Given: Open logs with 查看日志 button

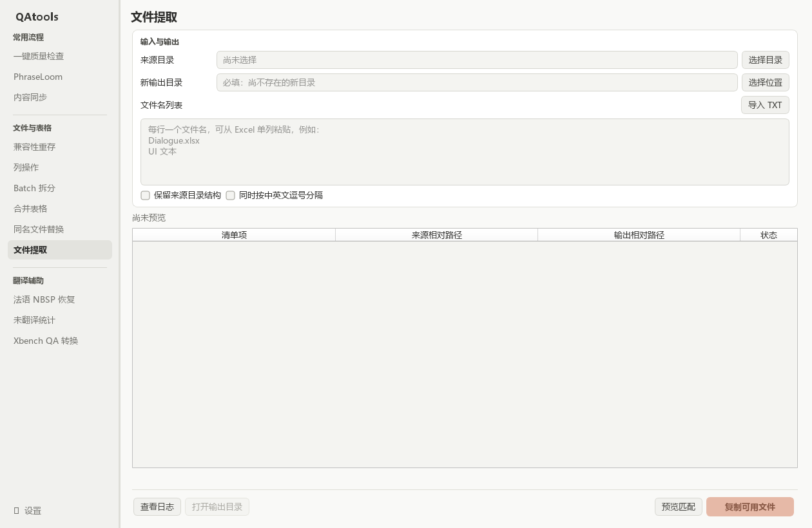Looking at the screenshot, I should (157, 507).
